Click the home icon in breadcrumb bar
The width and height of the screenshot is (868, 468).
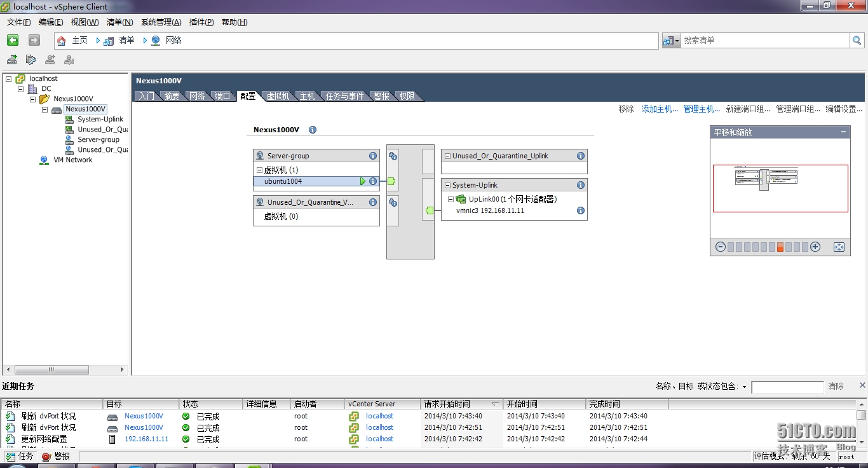pos(62,41)
